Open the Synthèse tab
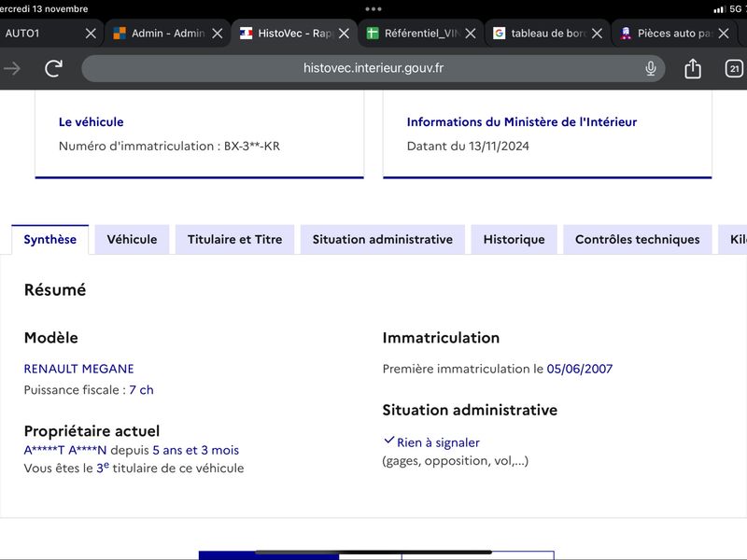 (x=50, y=240)
